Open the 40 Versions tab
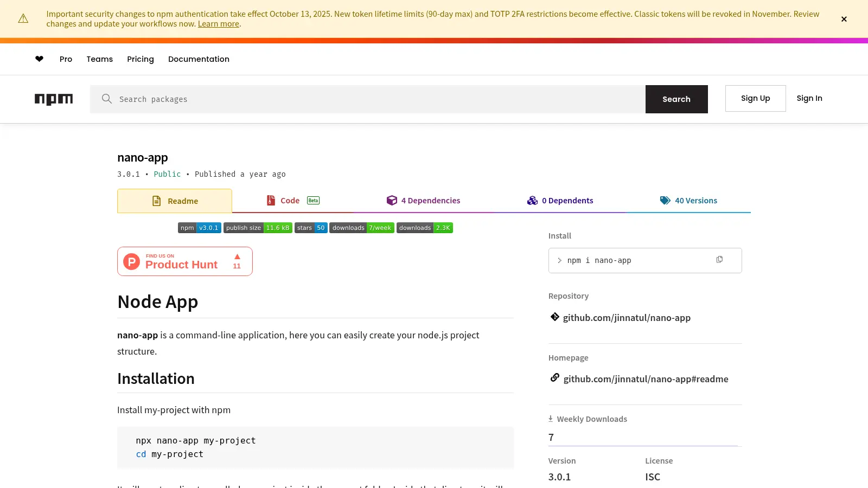Image resolution: width=868 pixels, height=488 pixels. click(x=688, y=201)
